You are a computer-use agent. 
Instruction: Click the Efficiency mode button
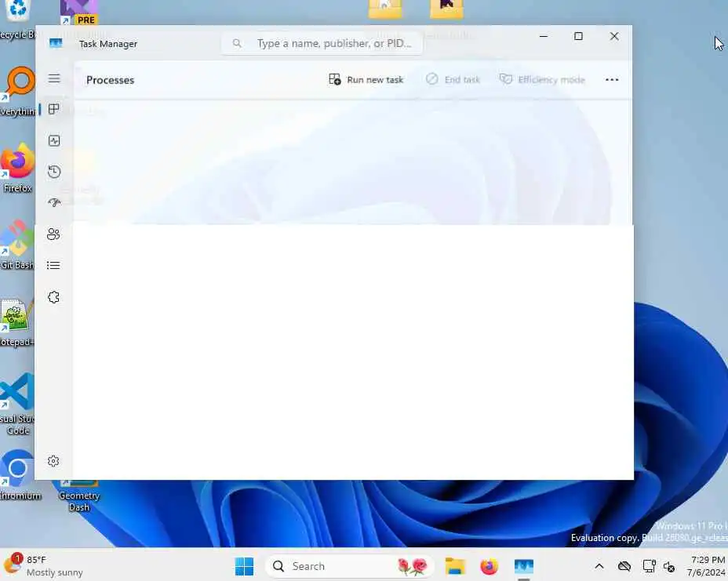point(542,79)
